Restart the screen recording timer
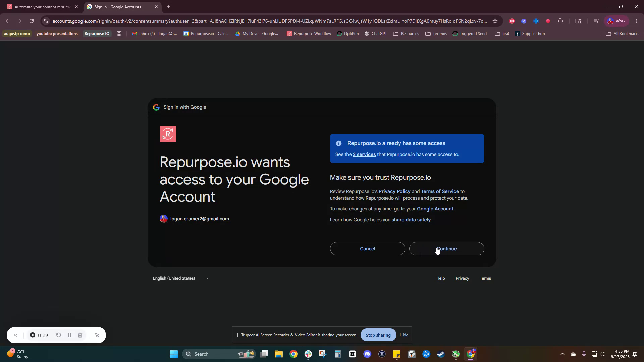The image size is (644, 362). point(58,335)
